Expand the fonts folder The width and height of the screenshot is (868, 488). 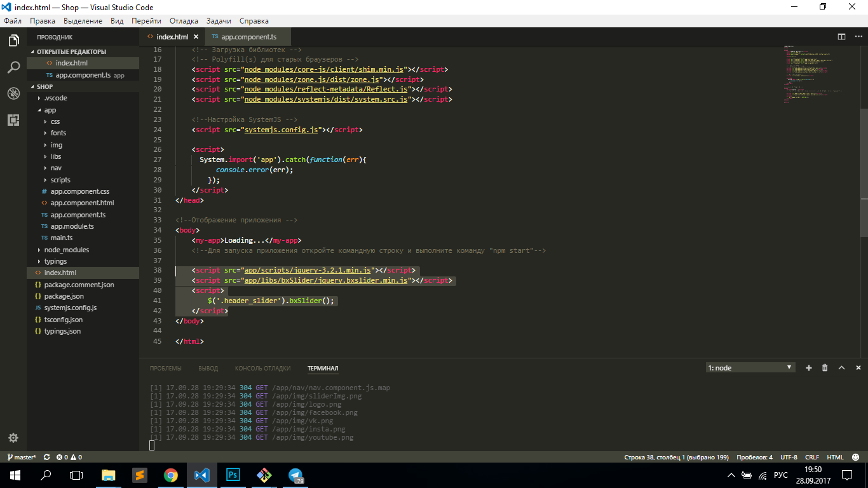58,133
